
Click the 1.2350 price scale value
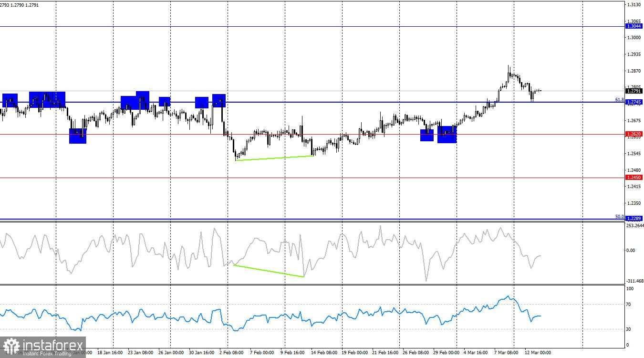click(x=634, y=203)
